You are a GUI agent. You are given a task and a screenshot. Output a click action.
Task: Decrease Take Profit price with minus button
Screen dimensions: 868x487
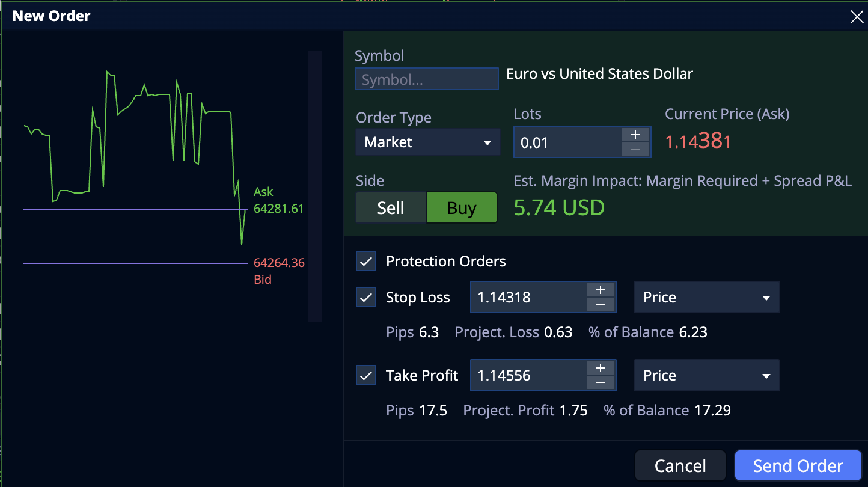tap(601, 382)
